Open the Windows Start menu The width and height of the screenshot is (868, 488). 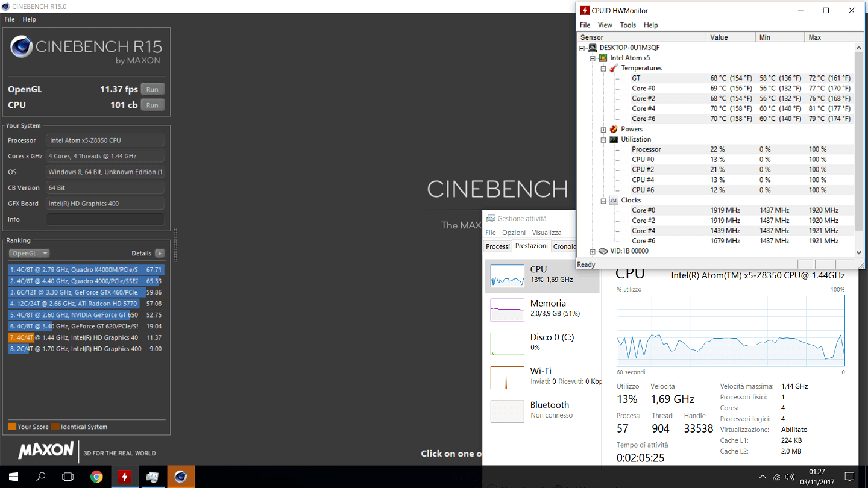[x=13, y=477]
